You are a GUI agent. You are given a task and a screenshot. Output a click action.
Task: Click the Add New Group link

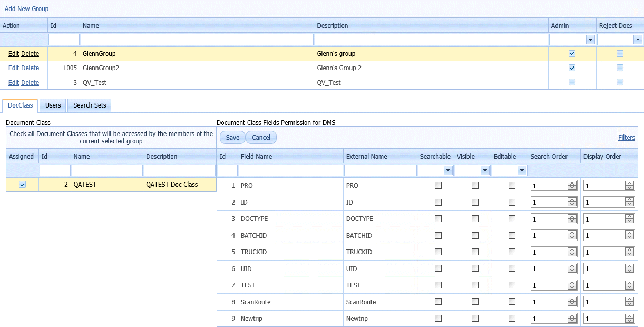coord(26,9)
